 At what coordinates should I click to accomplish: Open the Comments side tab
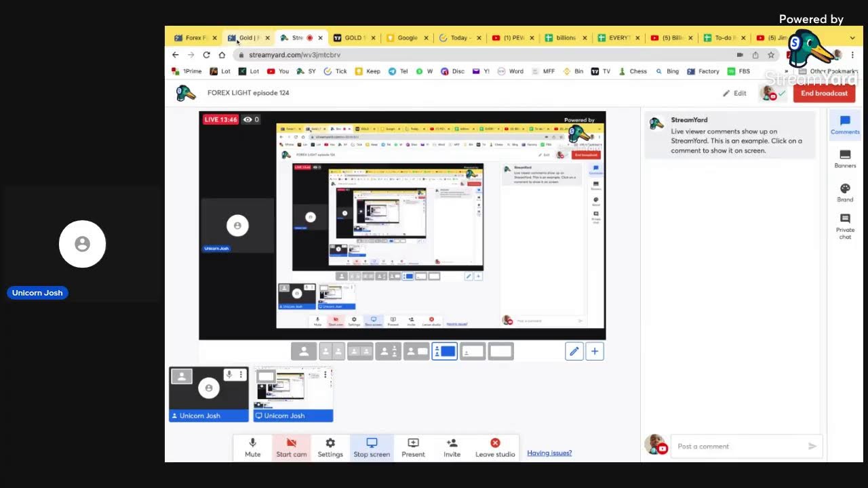(x=845, y=125)
